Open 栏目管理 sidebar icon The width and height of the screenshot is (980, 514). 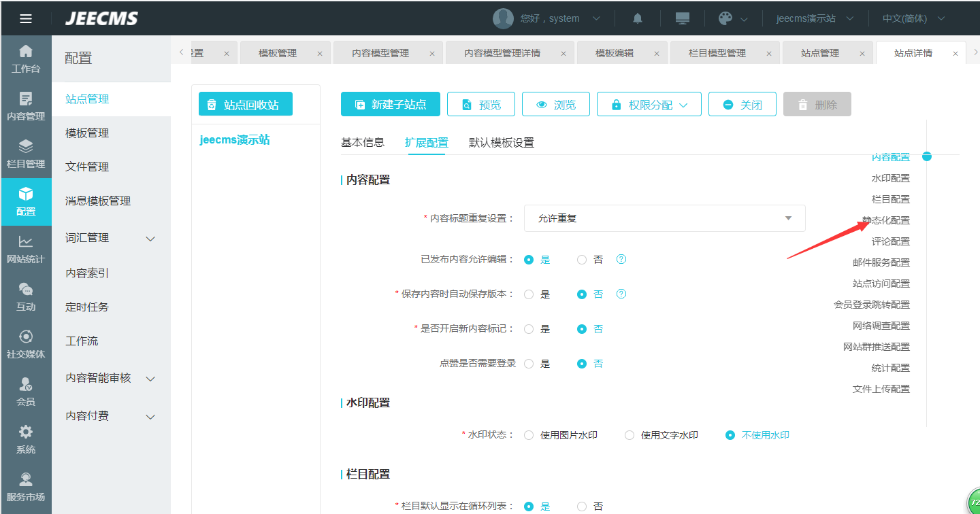[x=26, y=154]
